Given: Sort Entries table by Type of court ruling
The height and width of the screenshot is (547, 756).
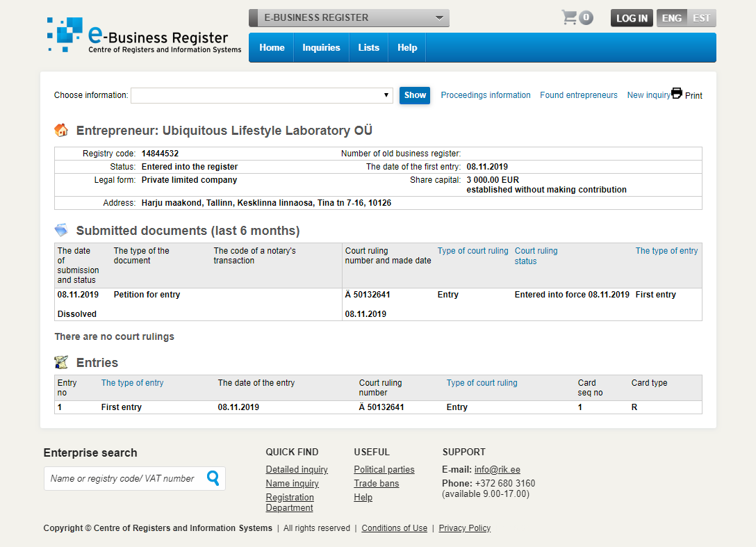Looking at the screenshot, I should pyautogui.click(x=482, y=382).
